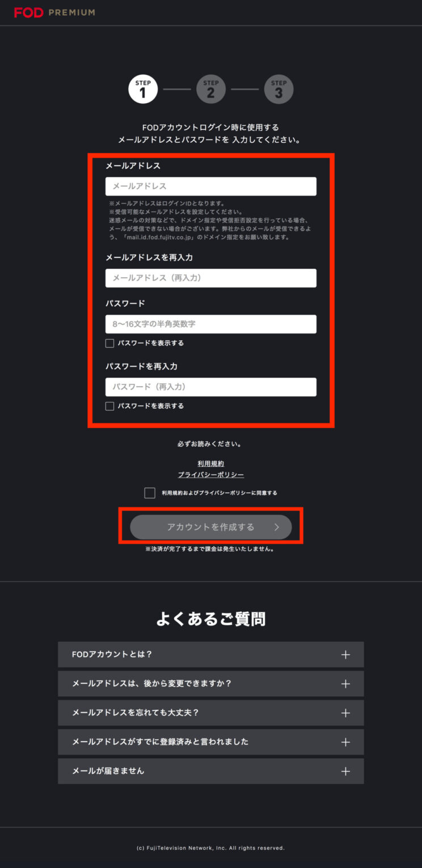Click plus icon beside FODアカウントとは？
The width and height of the screenshot is (422, 868).
tap(345, 655)
